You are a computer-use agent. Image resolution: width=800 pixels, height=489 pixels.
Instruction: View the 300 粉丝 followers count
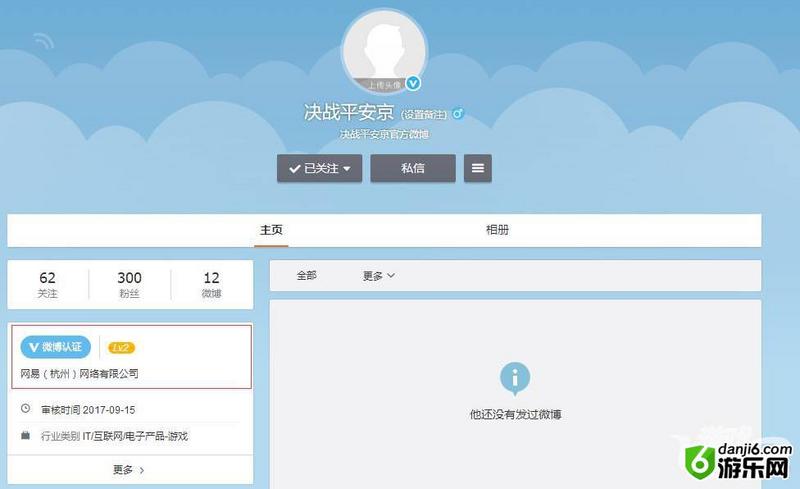tap(130, 284)
